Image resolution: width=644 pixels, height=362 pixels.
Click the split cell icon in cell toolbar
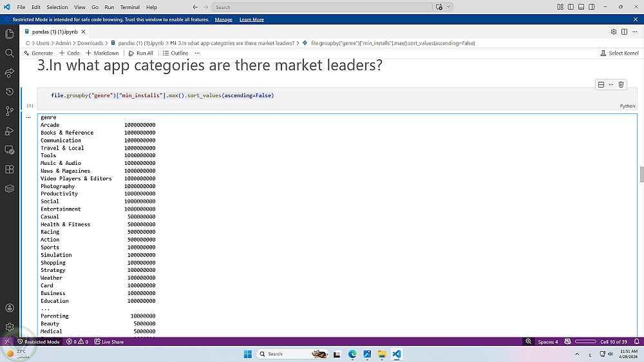(601, 84)
